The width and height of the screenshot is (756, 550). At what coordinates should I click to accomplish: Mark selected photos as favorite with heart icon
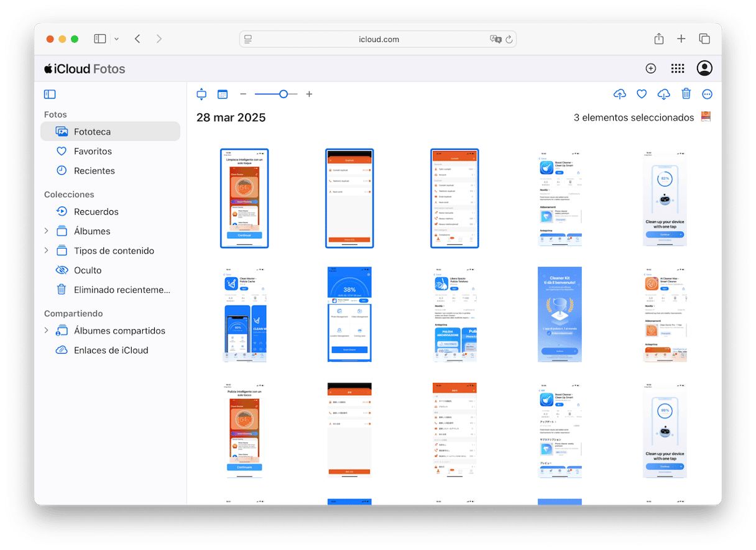point(642,94)
